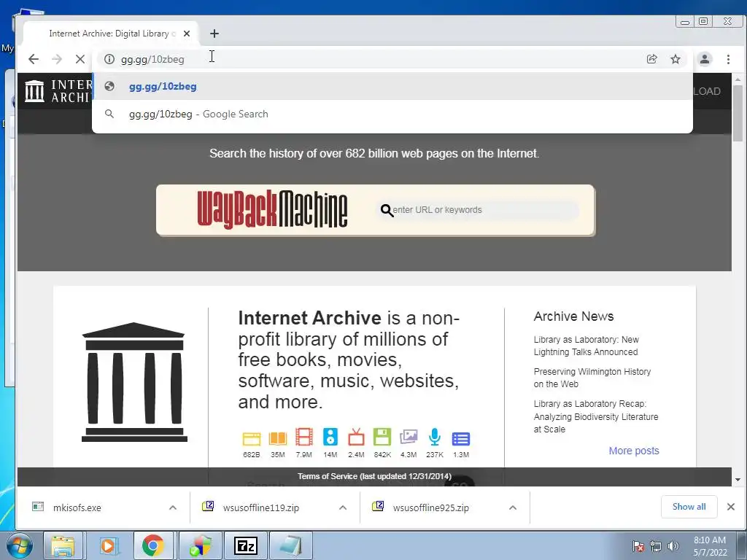Open the wsusoffline925.zip download
747x560 pixels.
click(x=430, y=507)
